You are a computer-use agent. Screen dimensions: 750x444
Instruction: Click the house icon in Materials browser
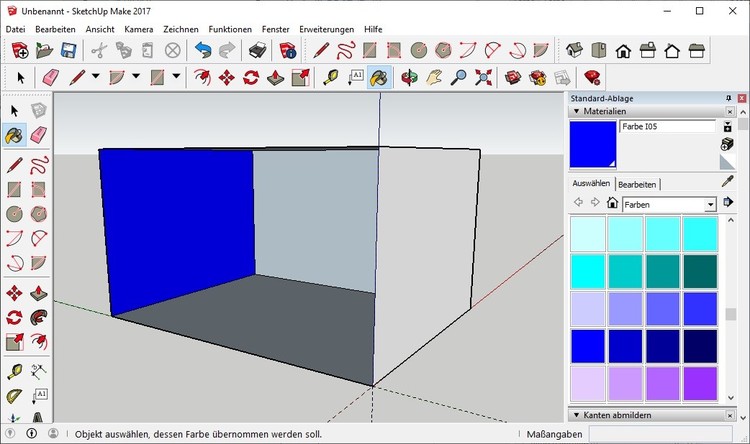click(612, 203)
